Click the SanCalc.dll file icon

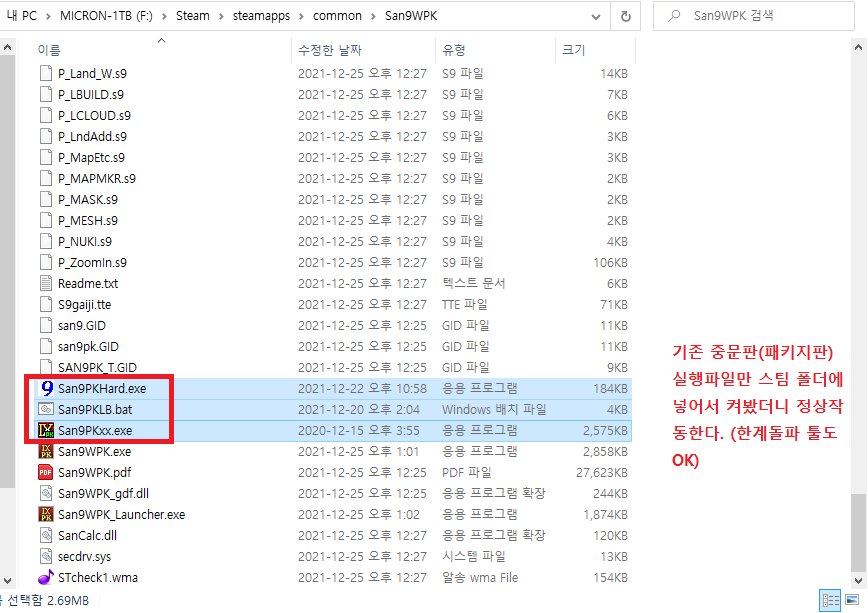click(x=46, y=535)
